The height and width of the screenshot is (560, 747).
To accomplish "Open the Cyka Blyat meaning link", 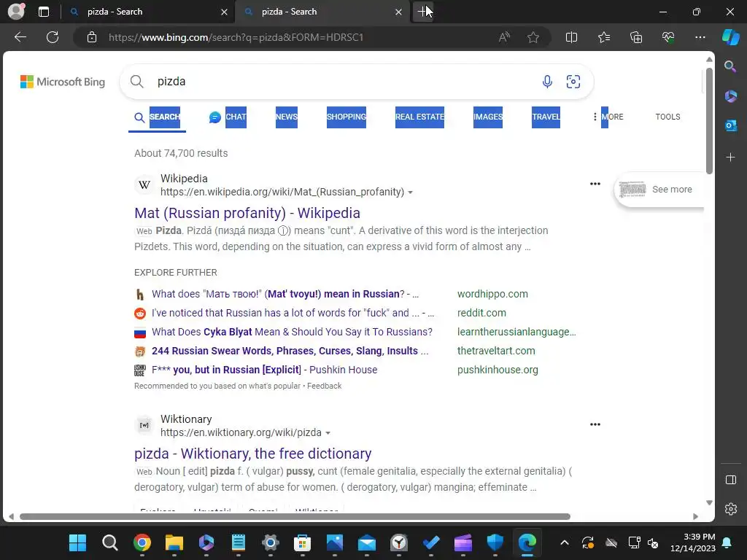I will pyautogui.click(x=292, y=332).
